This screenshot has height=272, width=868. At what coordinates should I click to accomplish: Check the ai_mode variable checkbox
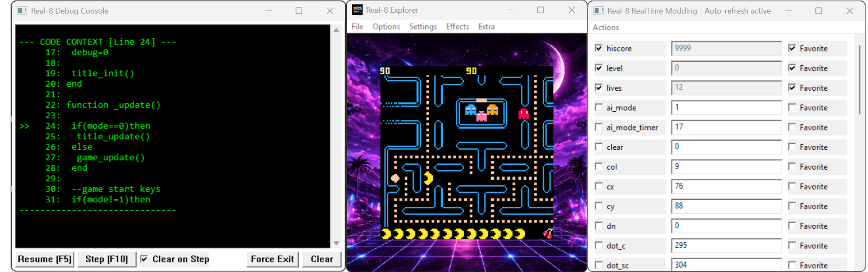pyautogui.click(x=599, y=107)
